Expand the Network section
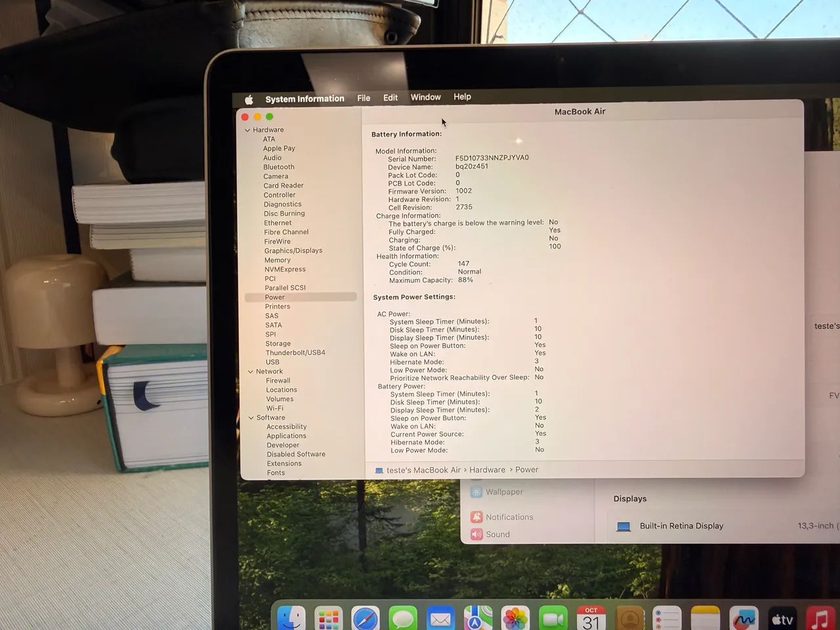The height and width of the screenshot is (630, 840). pos(251,371)
